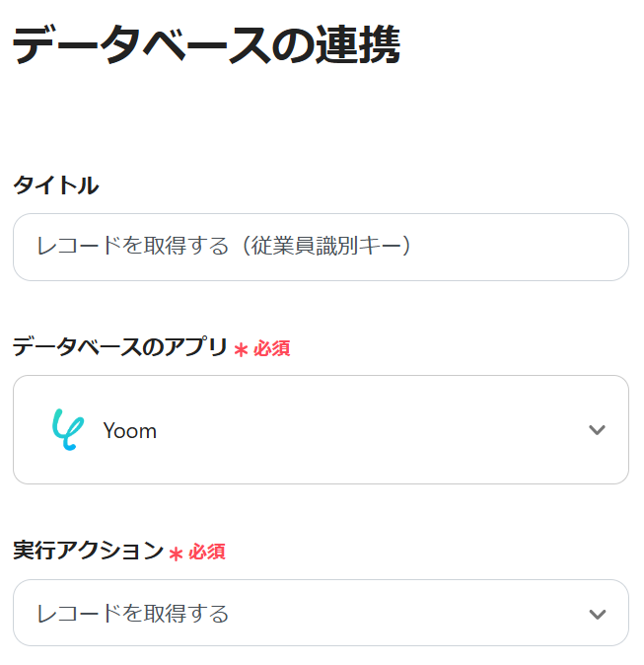Click the text レコードを取得する（従業員識別キー）
Screen dimensions: 644x665
[223, 247]
